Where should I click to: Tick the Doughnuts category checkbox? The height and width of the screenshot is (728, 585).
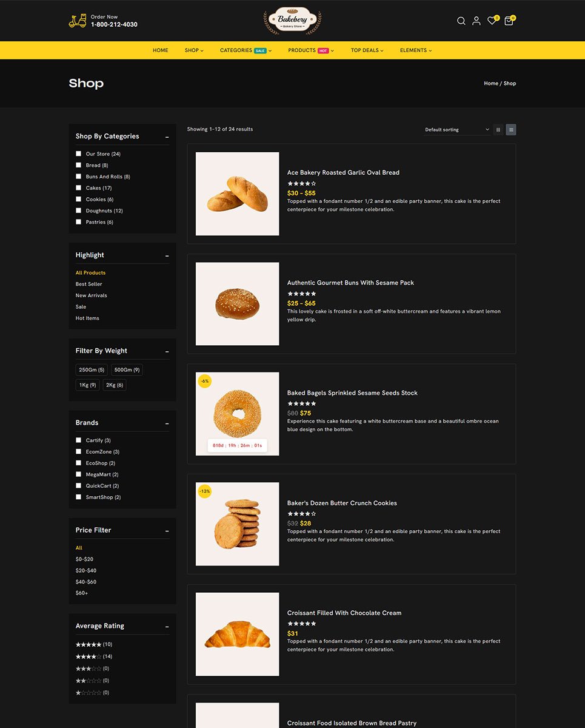tap(78, 211)
